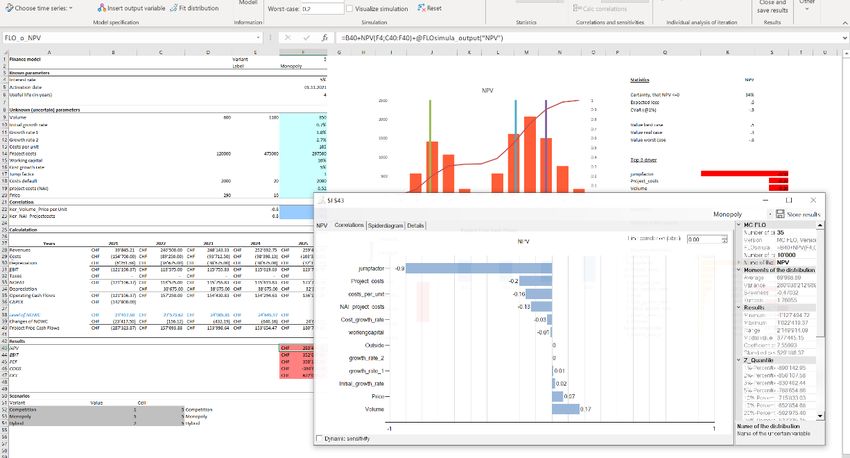
Task: Collapse the MC FLO section
Action: point(739,225)
